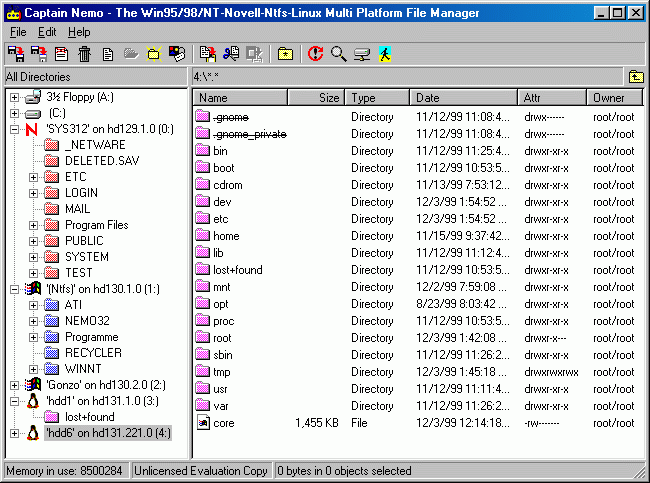Viewport: 650px width, 483px height.
Task: Click the hard drive icon for C:
Action: pos(33,114)
